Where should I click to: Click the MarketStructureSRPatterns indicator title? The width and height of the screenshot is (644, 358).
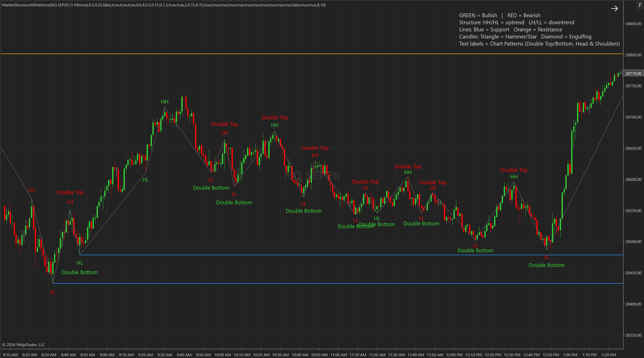click(x=164, y=5)
